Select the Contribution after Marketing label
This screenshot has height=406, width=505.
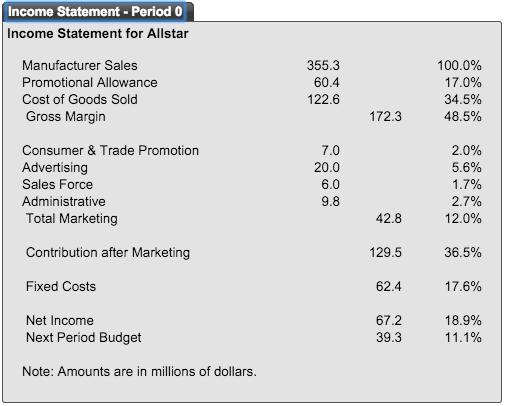point(108,253)
